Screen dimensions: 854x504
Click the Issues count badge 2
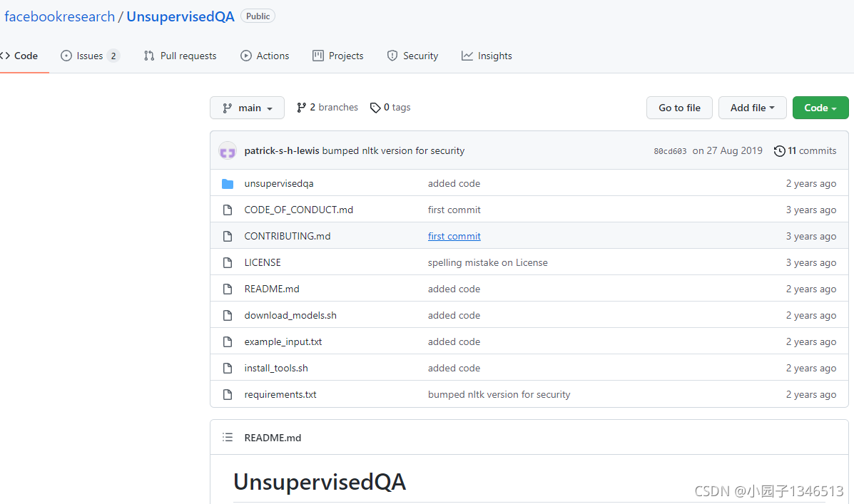(x=113, y=56)
